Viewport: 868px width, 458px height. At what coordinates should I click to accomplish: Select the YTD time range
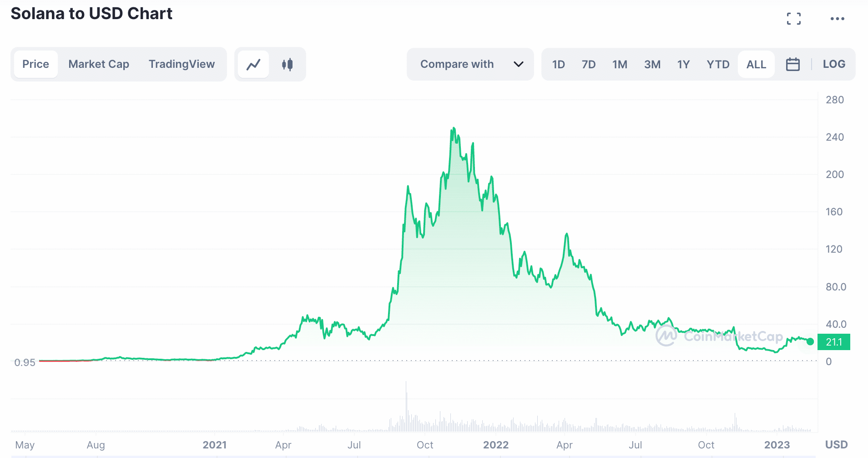coord(718,64)
